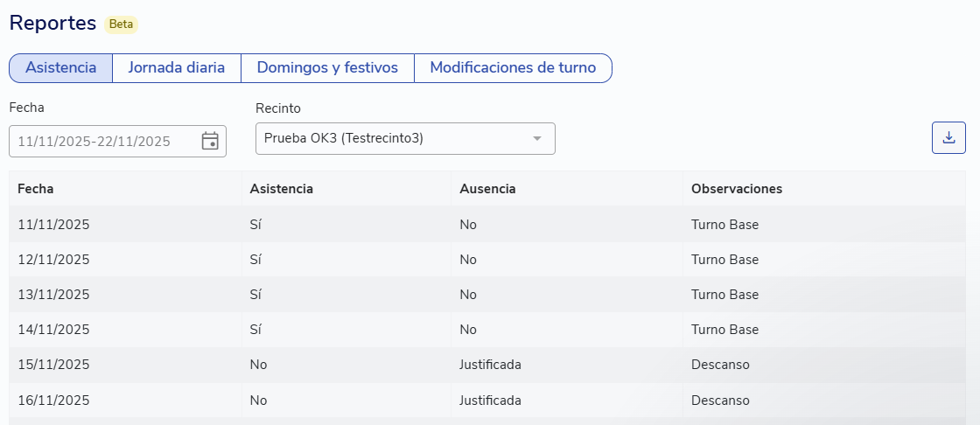Click the Ausencia column header

487,188
